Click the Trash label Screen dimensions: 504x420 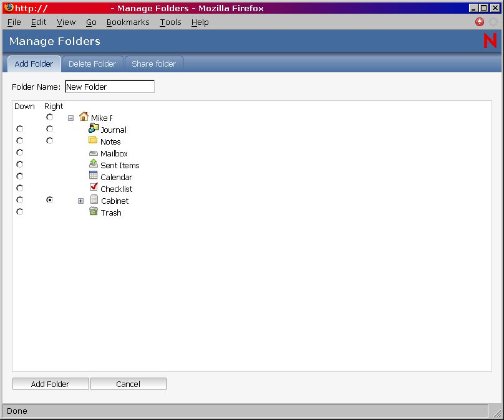111,213
